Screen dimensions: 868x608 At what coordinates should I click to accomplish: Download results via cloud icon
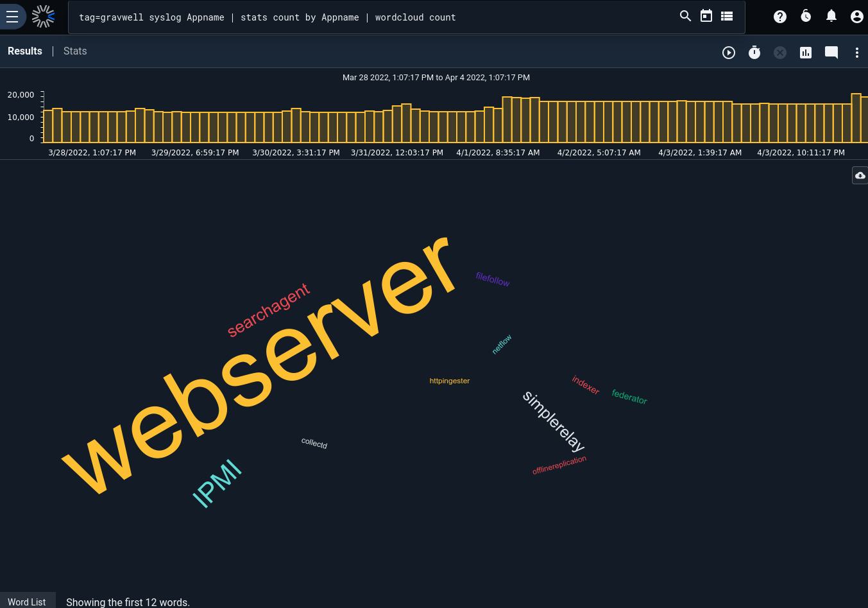(x=860, y=175)
